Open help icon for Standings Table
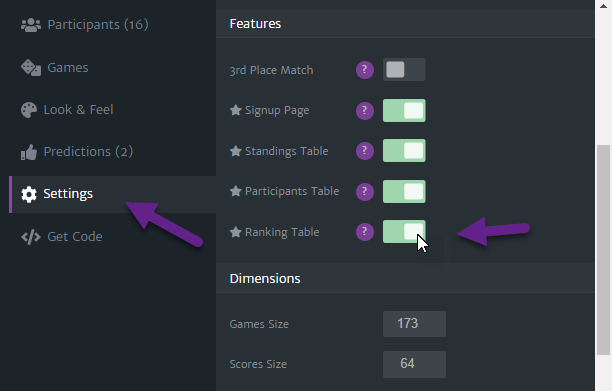 [x=365, y=151]
